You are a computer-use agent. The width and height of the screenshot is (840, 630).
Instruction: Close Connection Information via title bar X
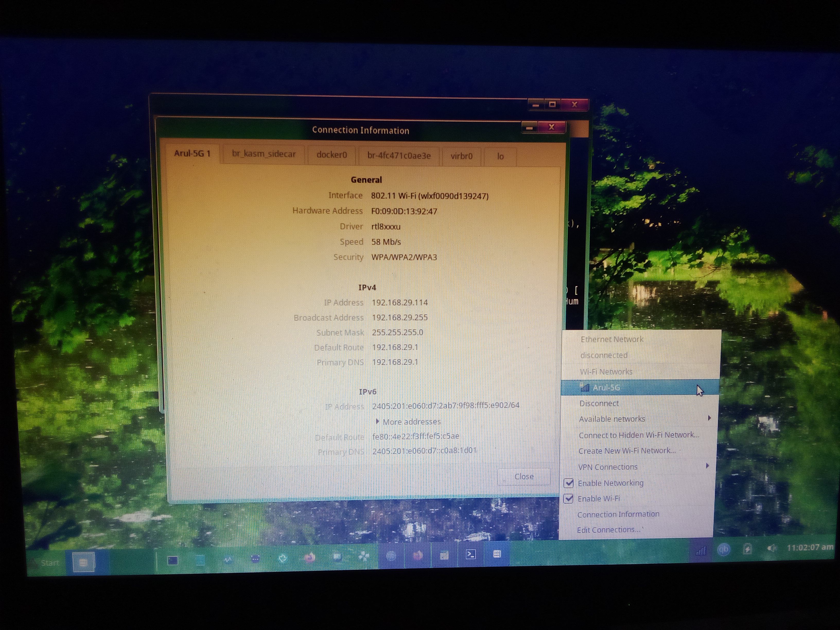coord(552,127)
